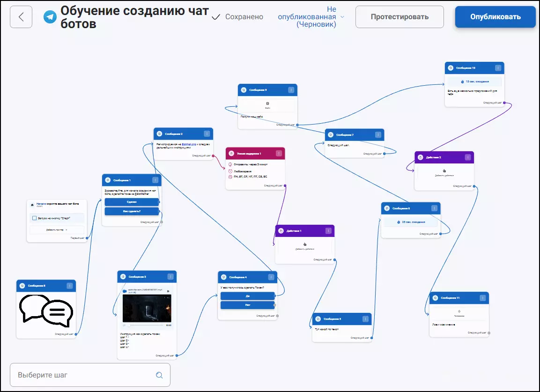Click the Сообщение 9 block type icon

(244, 90)
